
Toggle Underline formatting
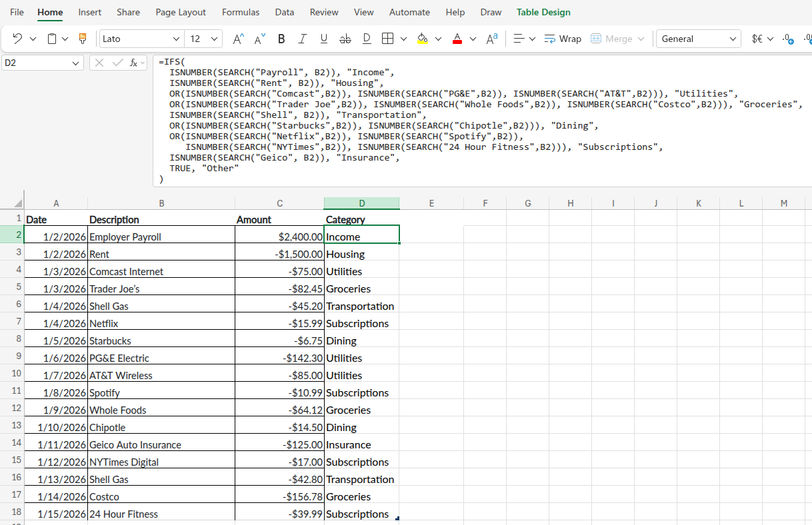[323, 39]
